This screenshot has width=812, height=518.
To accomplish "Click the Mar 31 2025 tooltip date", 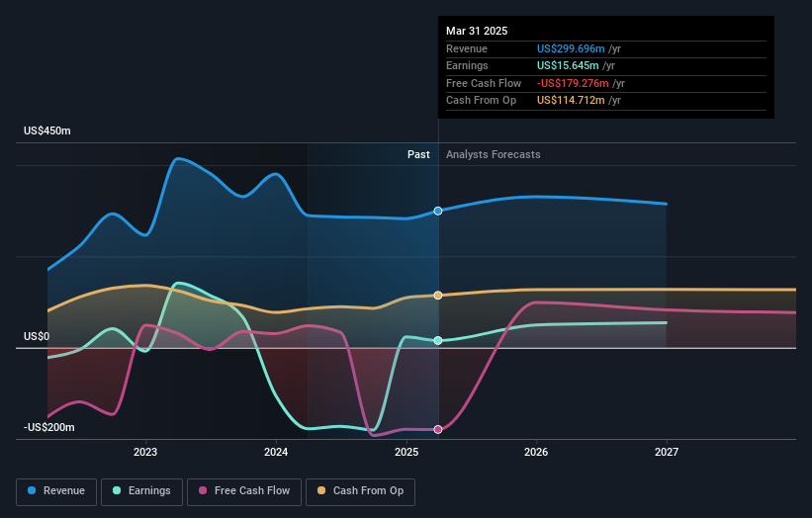I will tap(477, 31).
